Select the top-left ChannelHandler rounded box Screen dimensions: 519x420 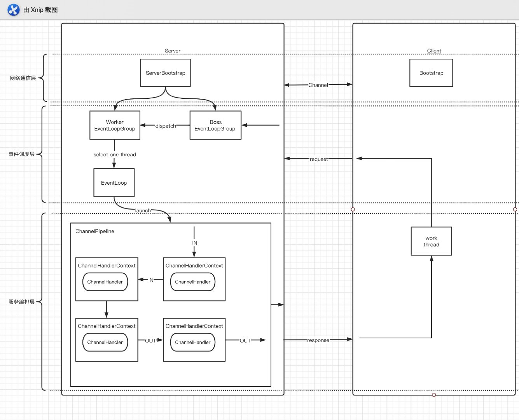click(x=105, y=282)
